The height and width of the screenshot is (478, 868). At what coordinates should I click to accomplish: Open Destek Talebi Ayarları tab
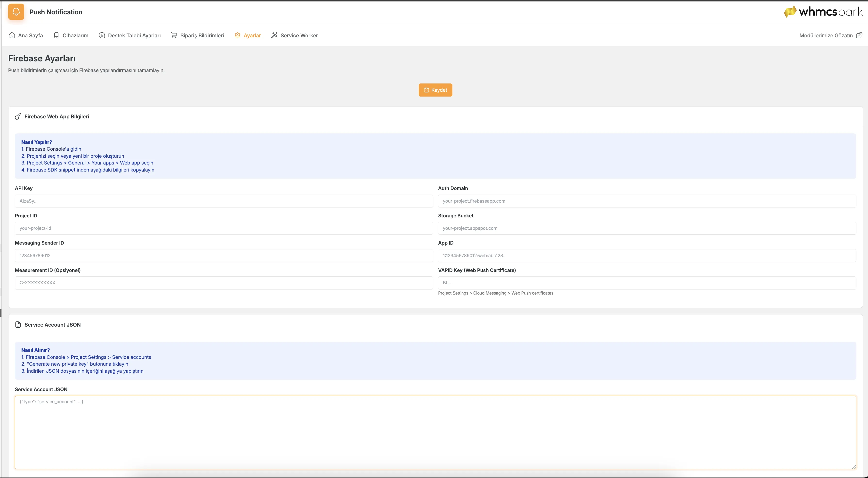click(x=130, y=35)
